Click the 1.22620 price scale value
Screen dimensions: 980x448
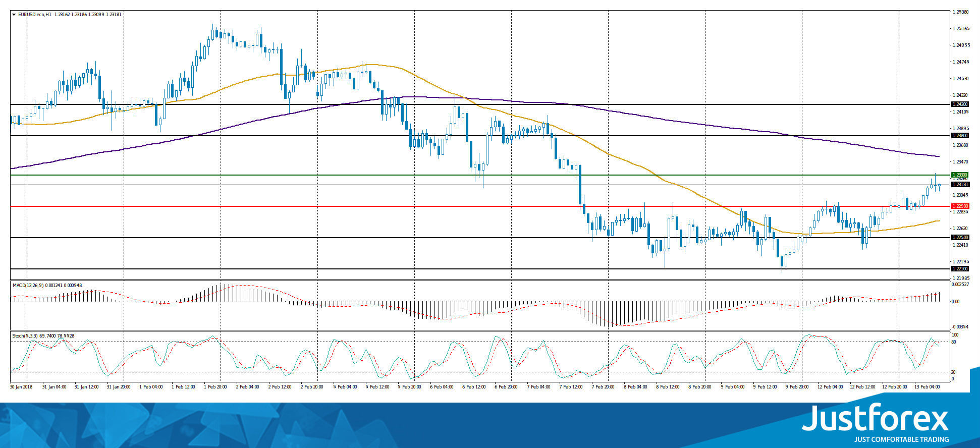pyautogui.click(x=960, y=229)
